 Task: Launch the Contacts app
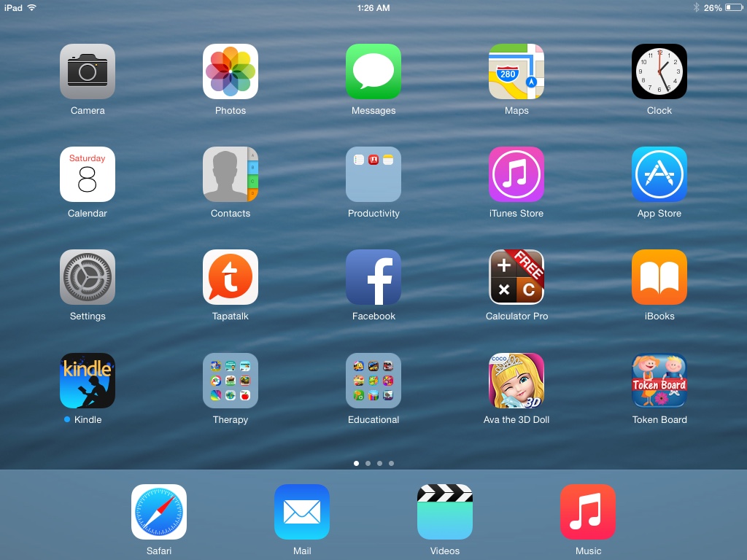[x=230, y=174]
